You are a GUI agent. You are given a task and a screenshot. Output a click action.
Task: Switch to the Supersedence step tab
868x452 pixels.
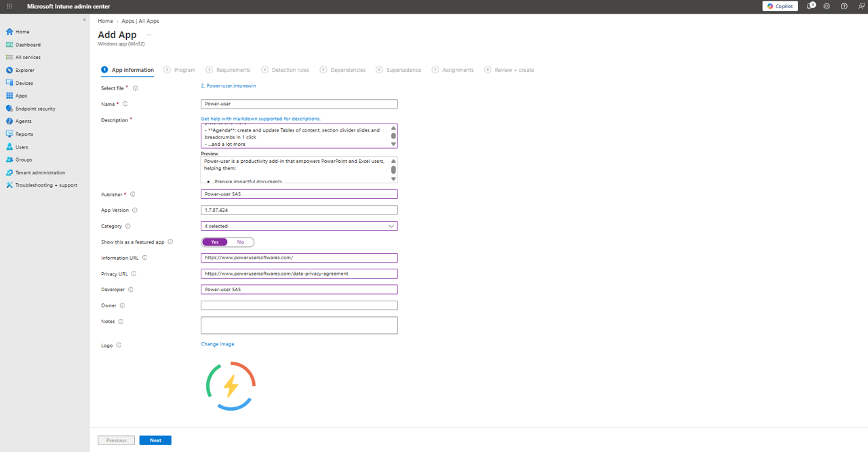point(399,70)
